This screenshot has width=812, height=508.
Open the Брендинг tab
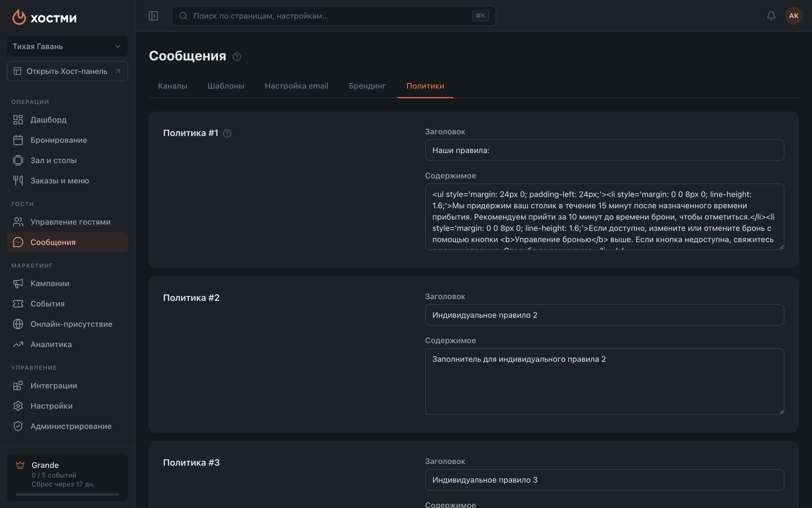click(x=367, y=86)
